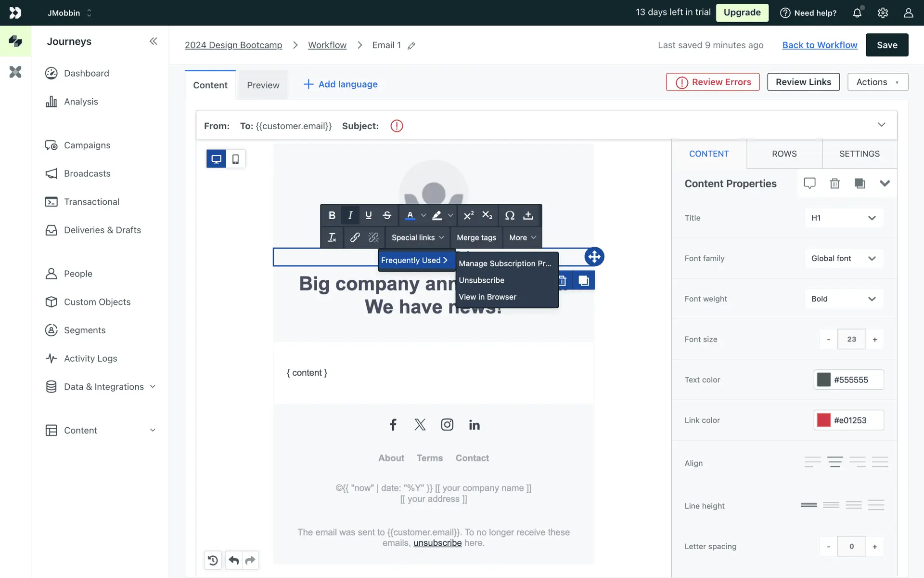Follow the Back to Workflow link

820,45
